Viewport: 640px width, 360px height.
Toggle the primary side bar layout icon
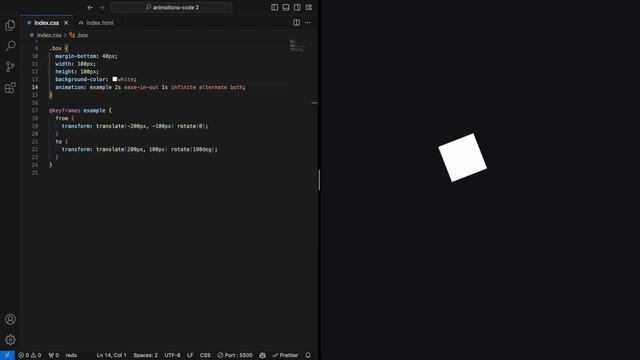point(275,7)
